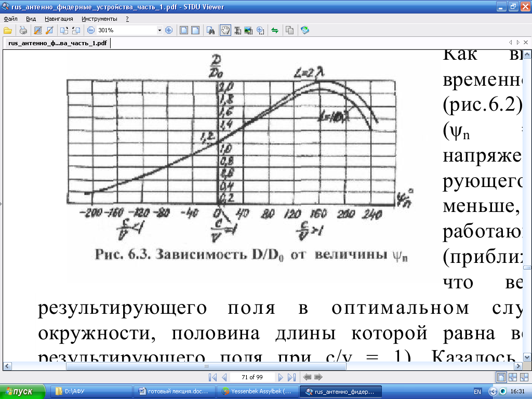Open the zoom level dropdown arrow
This screenshot has width=532, height=399.
tap(159, 31)
